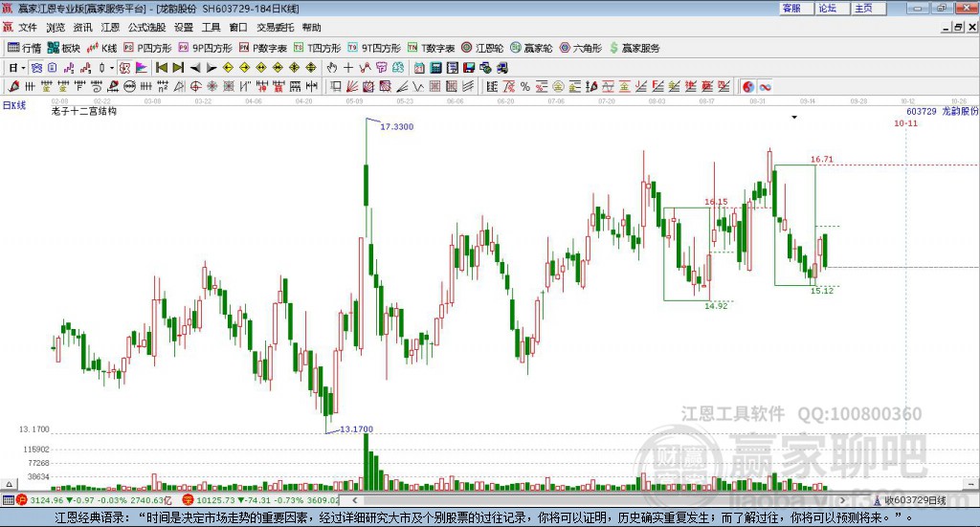Open the 交易委托 menu
Viewport: 980px width, 527px height.
point(275,28)
